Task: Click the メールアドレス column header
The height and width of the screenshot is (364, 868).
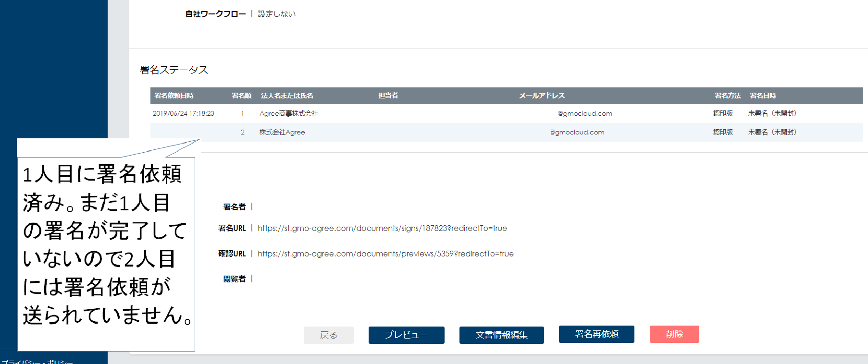Action: 542,96
